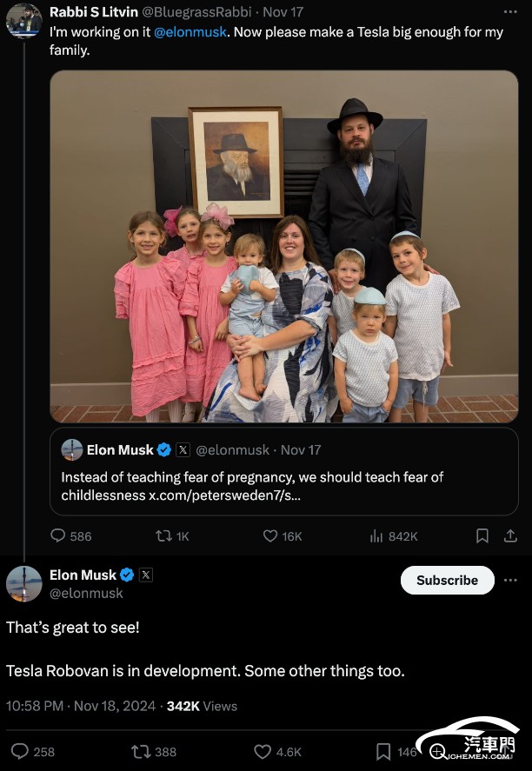Share Rabbi Litvin's post via the upload icon
Viewport: 532px width, 771px height.
(510, 535)
